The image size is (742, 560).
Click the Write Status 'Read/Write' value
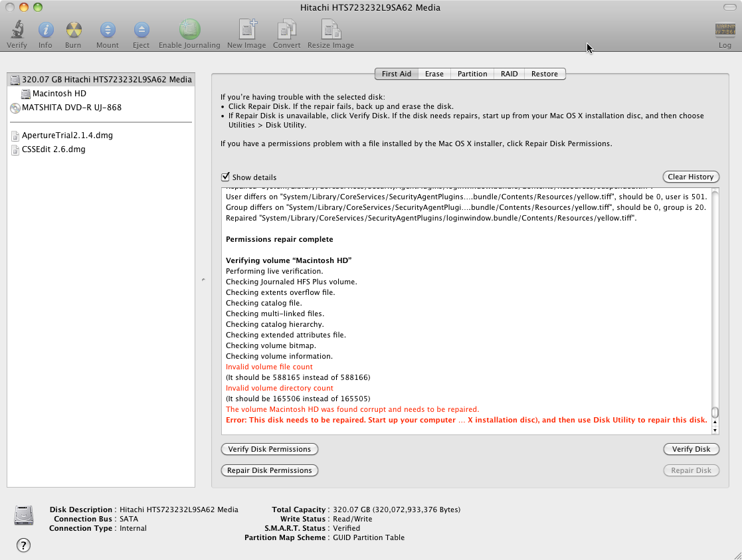click(353, 519)
